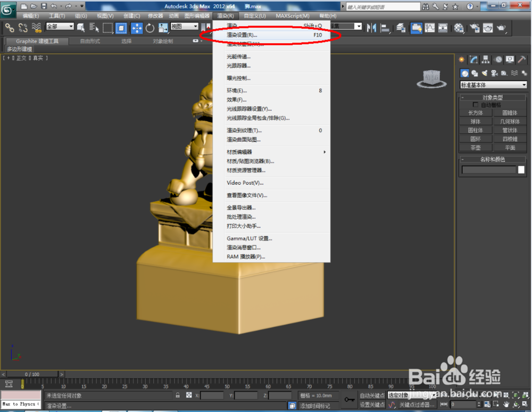Open the Rendered Frame Window teapot icon

click(x=488, y=28)
